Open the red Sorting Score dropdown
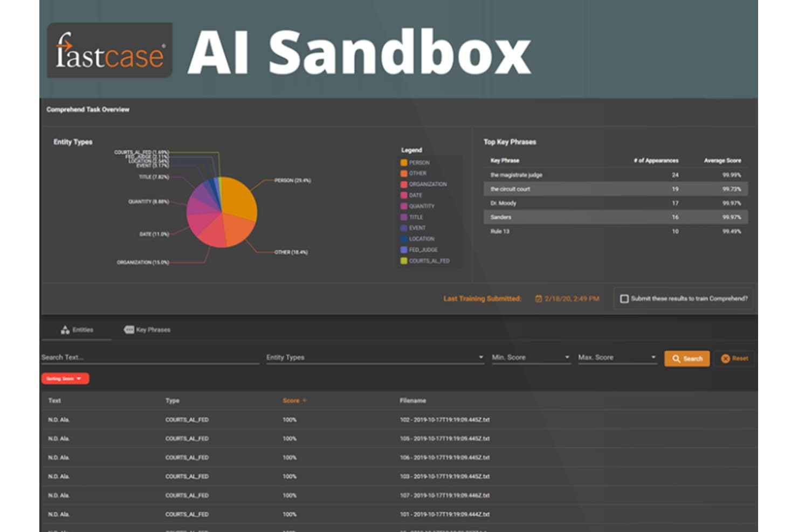This screenshot has width=798, height=532. [65, 378]
